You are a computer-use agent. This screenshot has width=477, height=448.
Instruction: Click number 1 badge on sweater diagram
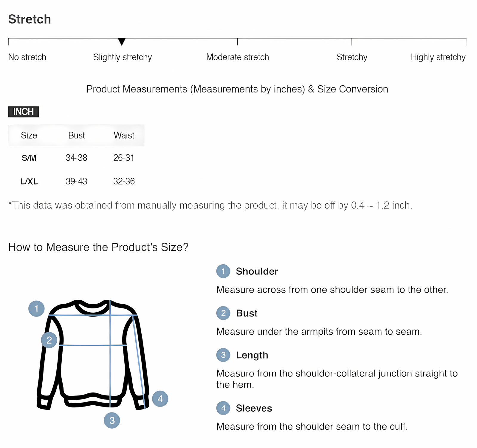(x=36, y=308)
